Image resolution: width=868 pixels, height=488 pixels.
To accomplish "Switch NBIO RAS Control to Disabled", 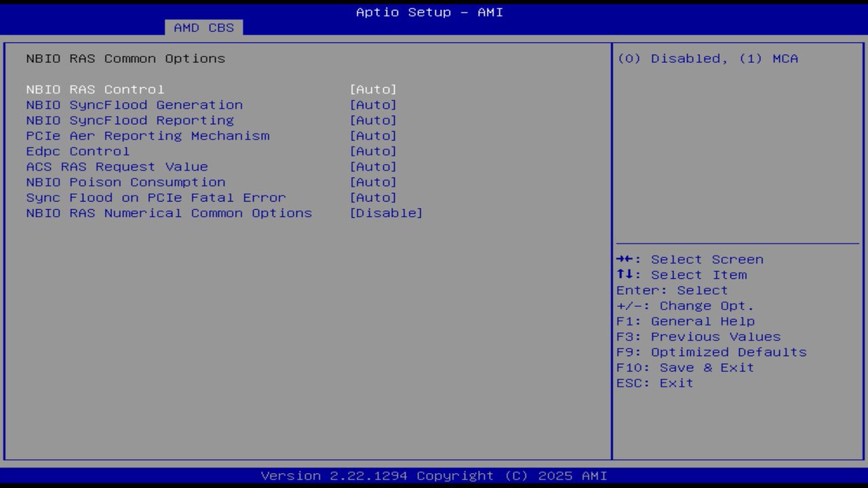I will (x=374, y=89).
